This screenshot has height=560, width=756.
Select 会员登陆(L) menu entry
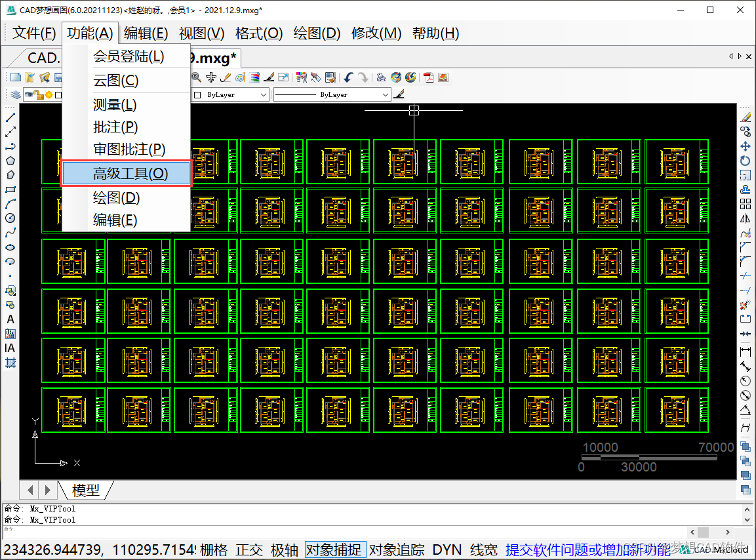tap(127, 56)
